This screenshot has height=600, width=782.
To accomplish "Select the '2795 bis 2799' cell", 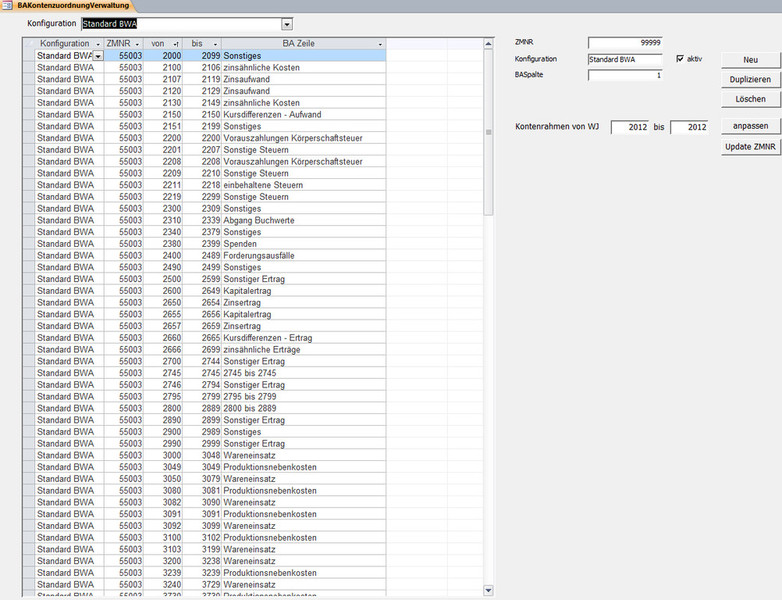I will click(x=304, y=397).
